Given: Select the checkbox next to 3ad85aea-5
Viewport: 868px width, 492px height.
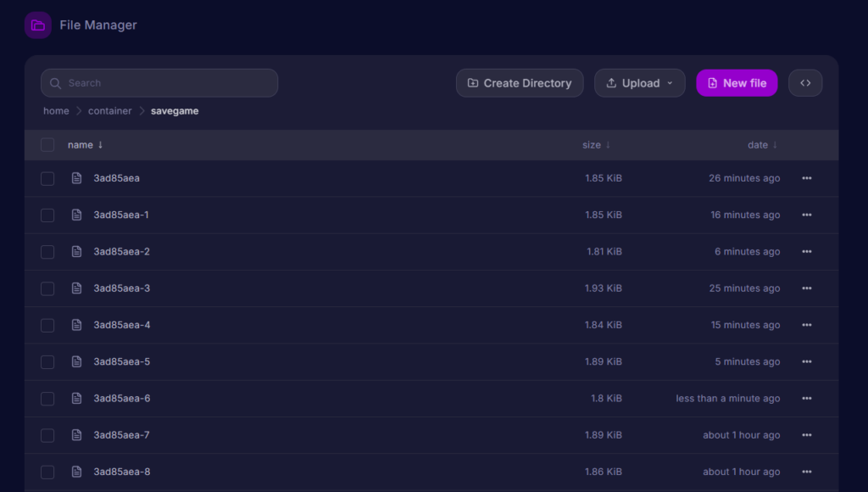Looking at the screenshot, I should 47,362.
